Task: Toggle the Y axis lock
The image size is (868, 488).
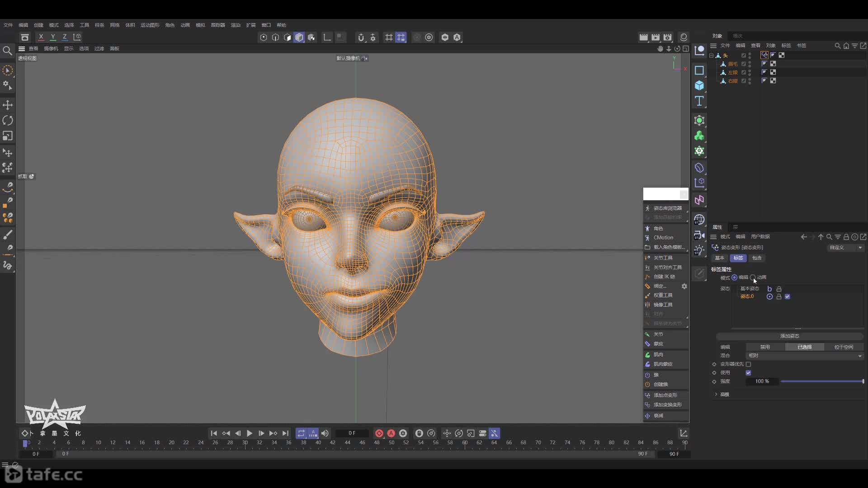Action: [x=53, y=37]
